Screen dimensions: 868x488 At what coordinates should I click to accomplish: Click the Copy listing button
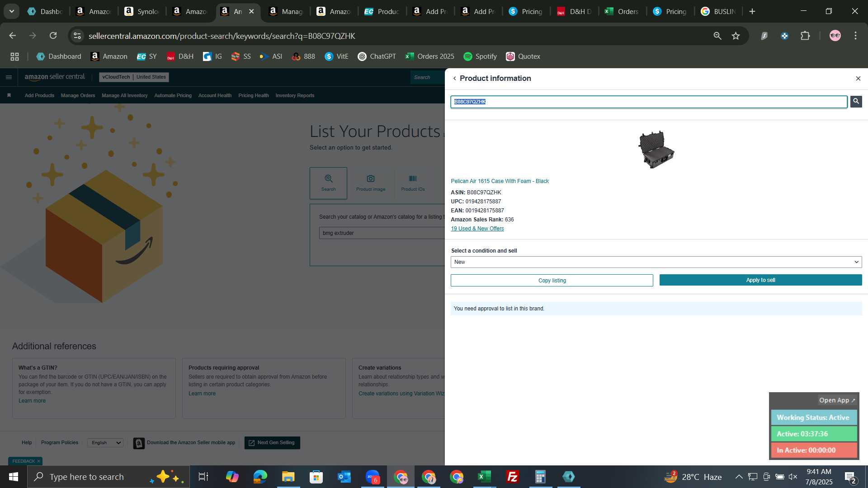click(x=552, y=280)
